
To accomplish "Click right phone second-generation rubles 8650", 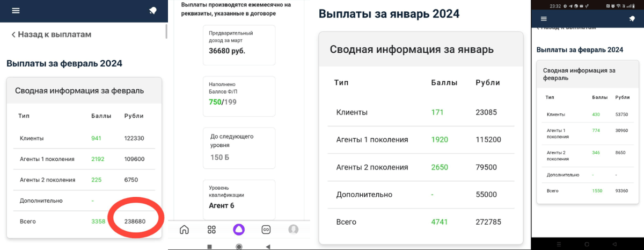I will point(620,153).
